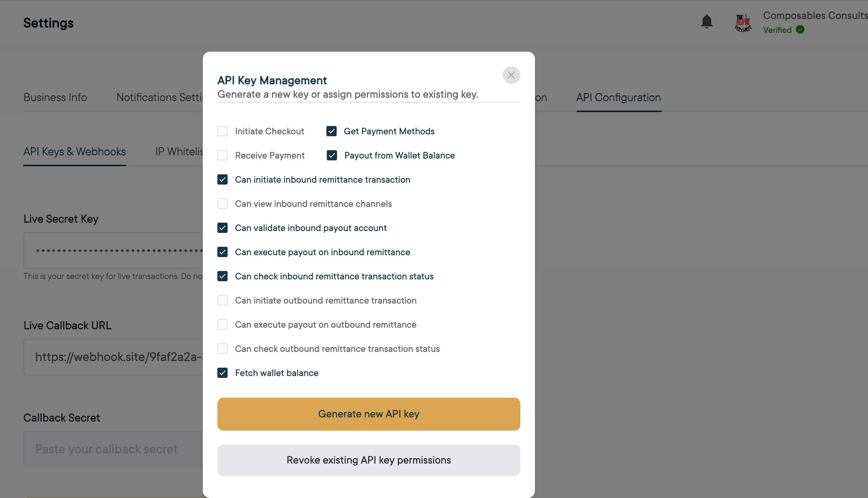Enable Can initiate outbound remittance transaction
The width and height of the screenshot is (868, 498).
[222, 300]
